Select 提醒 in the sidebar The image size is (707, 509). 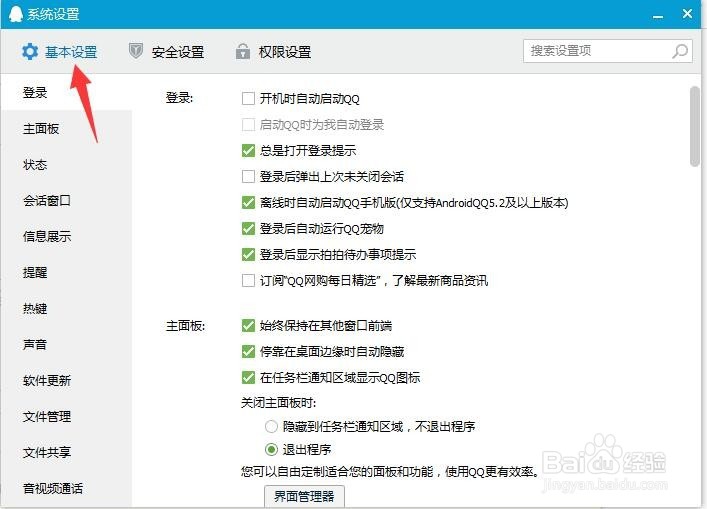(x=67, y=272)
